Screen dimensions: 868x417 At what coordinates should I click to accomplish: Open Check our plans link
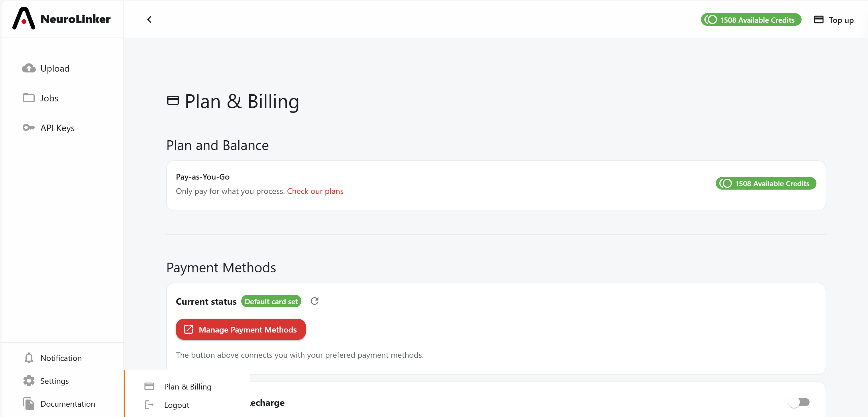[x=315, y=191]
